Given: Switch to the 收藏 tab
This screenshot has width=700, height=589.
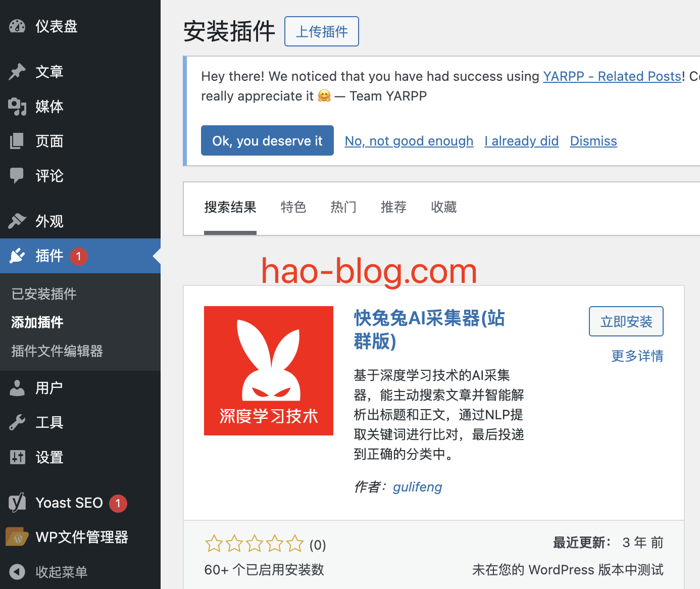Looking at the screenshot, I should click(x=444, y=207).
